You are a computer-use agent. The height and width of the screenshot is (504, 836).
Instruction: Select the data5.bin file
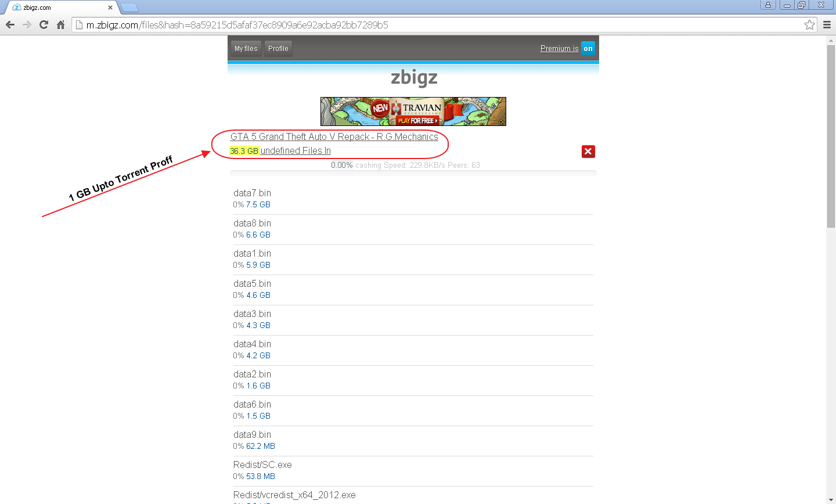[252, 284]
